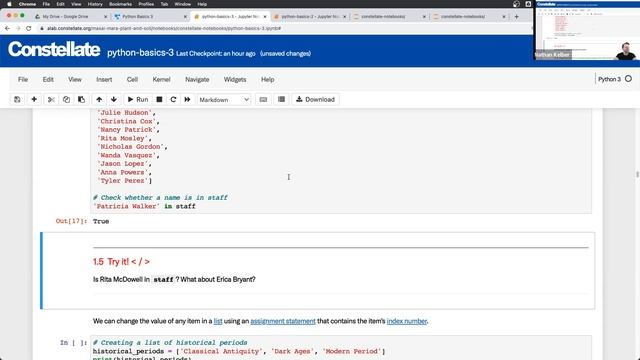Copy selected cells icon
Screen dimensions: 640x360
(66, 99)
